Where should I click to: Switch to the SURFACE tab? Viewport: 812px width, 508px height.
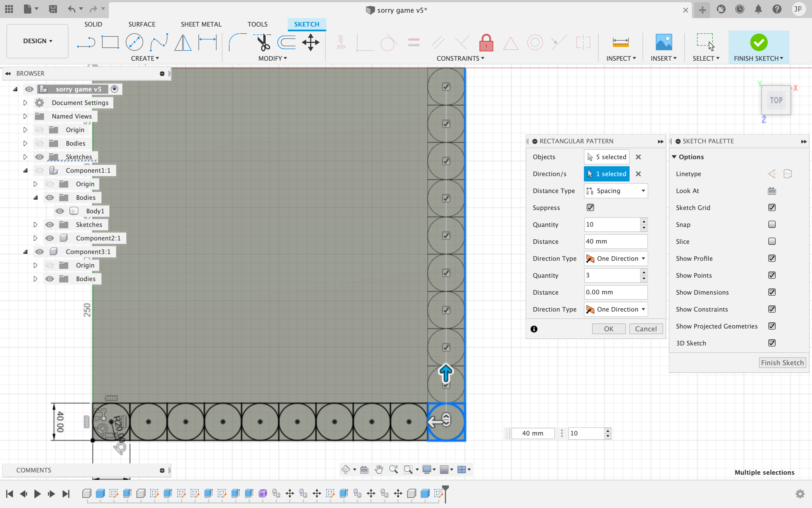coord(142,24)
